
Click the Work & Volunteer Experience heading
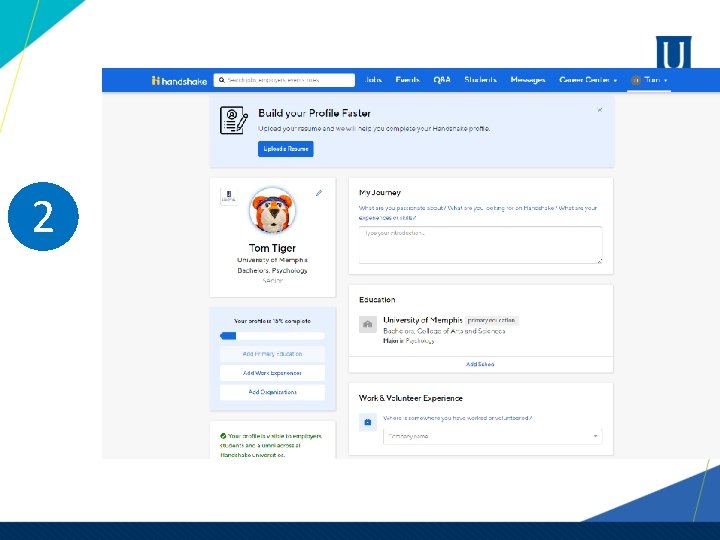pyautogui.click(x=411, y=398)
